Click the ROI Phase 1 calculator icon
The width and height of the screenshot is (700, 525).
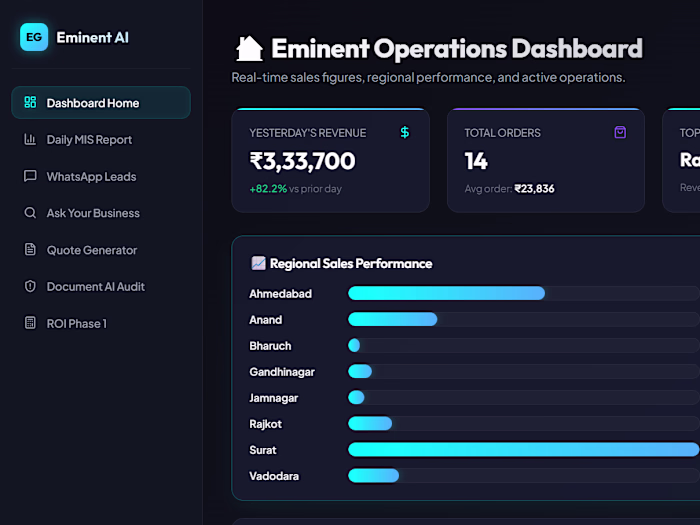tap(30, 323)
